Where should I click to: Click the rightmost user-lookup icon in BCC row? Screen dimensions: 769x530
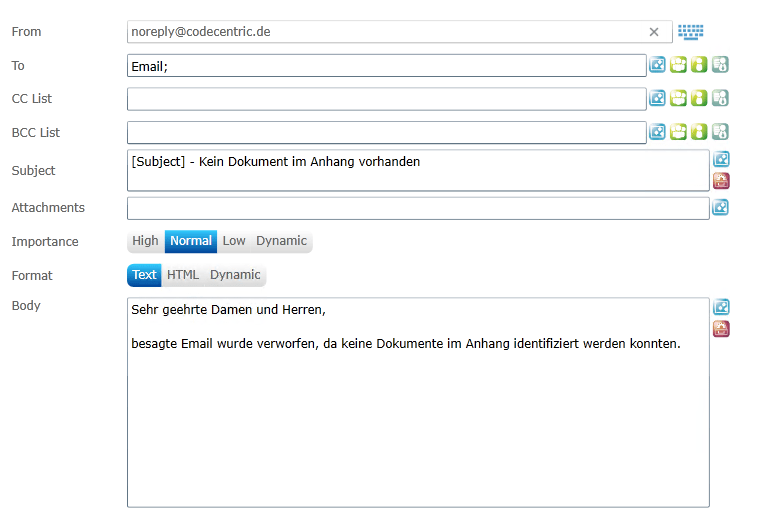pyautogui.click(x=720, y=132)
